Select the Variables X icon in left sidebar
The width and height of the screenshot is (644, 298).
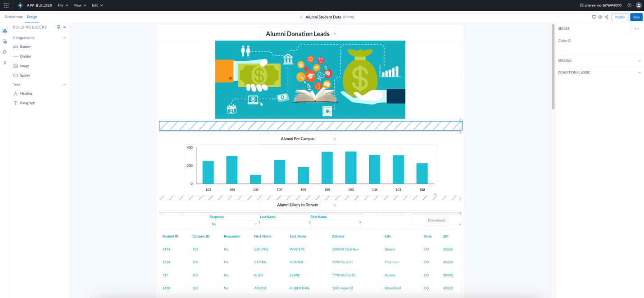(5, 63)
